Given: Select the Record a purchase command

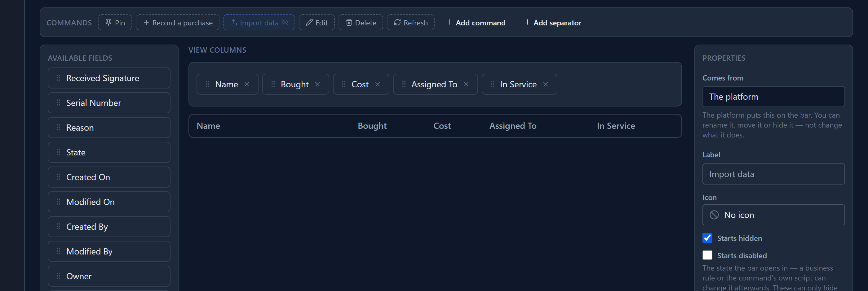Looking at the screenshot, I should 178,23.
